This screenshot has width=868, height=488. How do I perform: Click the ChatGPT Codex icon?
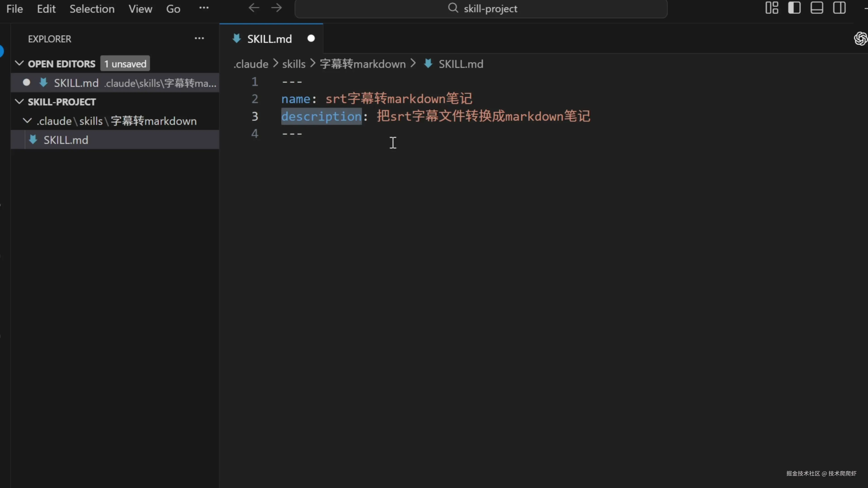[860, 38]
